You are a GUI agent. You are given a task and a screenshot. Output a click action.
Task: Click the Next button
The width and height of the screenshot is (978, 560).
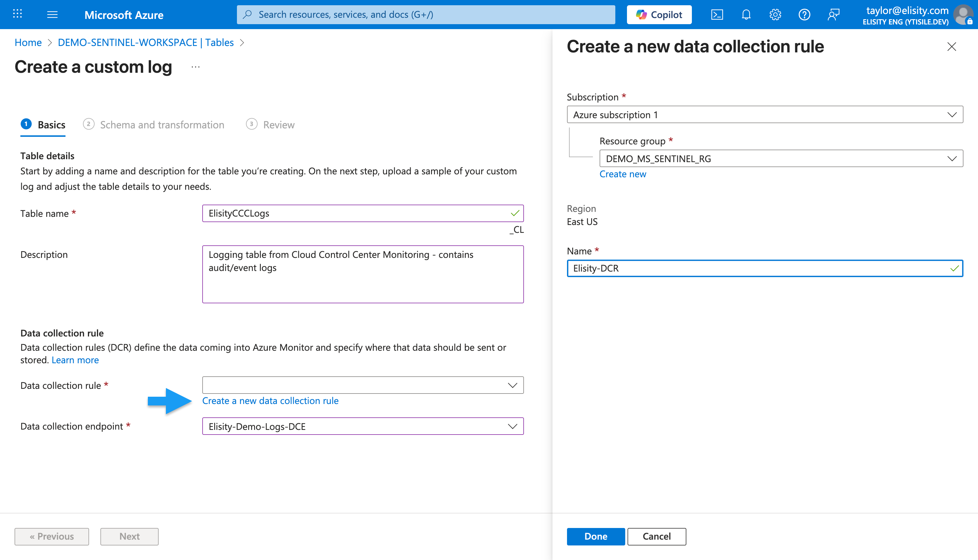pyautogui.click(x=129, y=536)
